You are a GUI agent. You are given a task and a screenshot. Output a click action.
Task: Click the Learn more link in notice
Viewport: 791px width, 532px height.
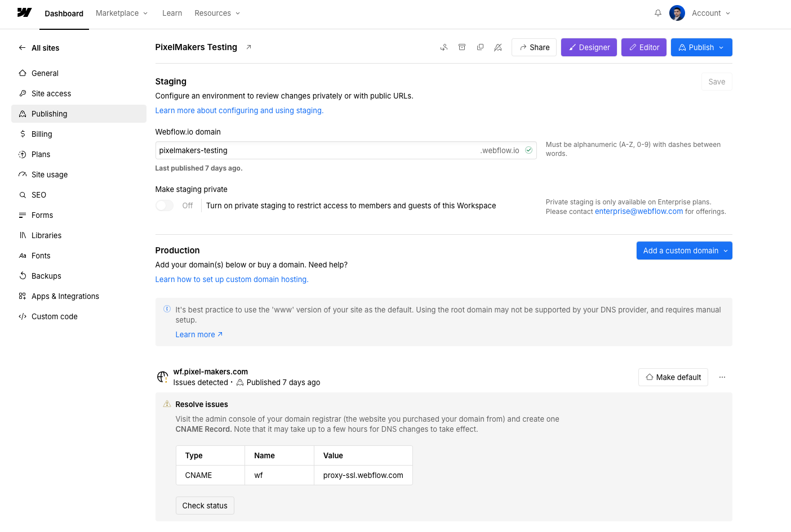pos(199,334)
